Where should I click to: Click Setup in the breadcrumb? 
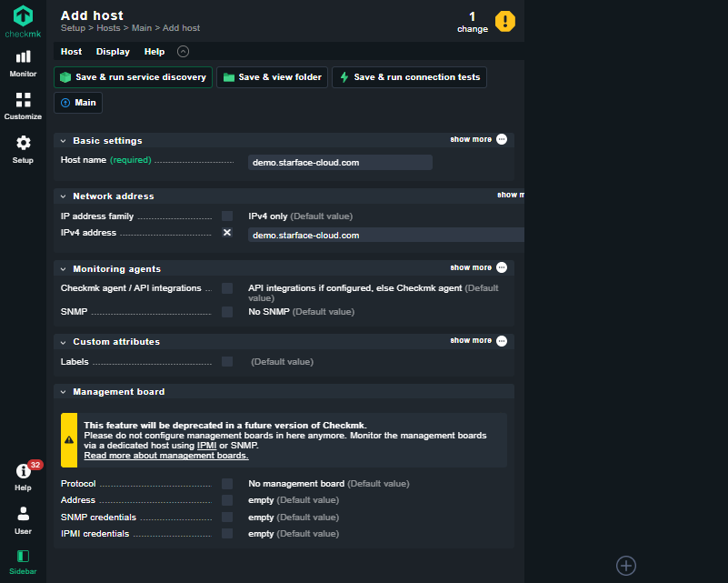tap(73, 28)
